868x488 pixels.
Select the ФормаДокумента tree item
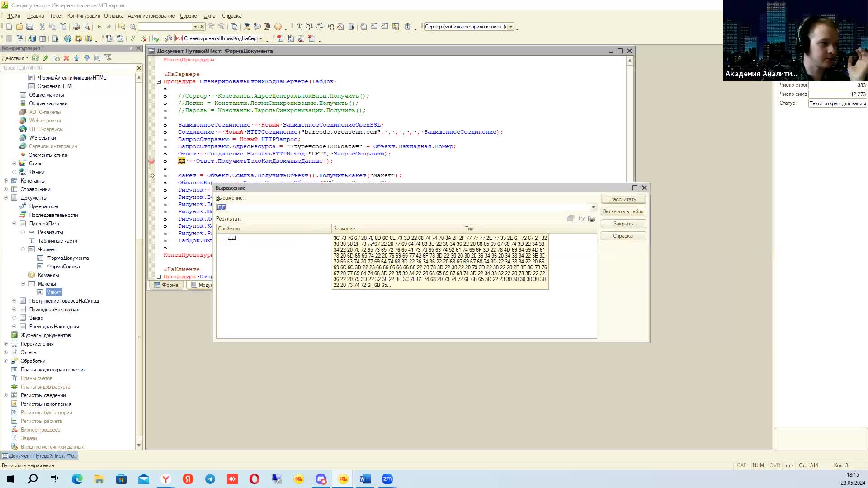[x=68, y=258]
